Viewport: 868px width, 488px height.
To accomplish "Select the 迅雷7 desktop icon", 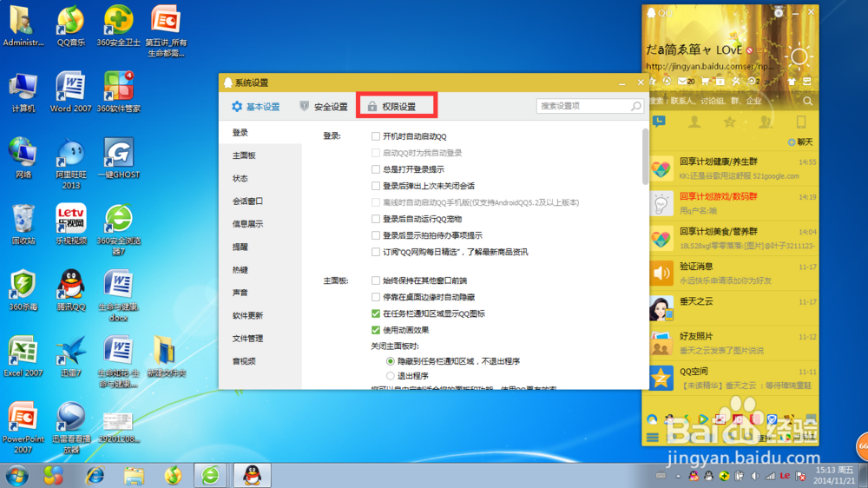I will click(x=71, y=356).
